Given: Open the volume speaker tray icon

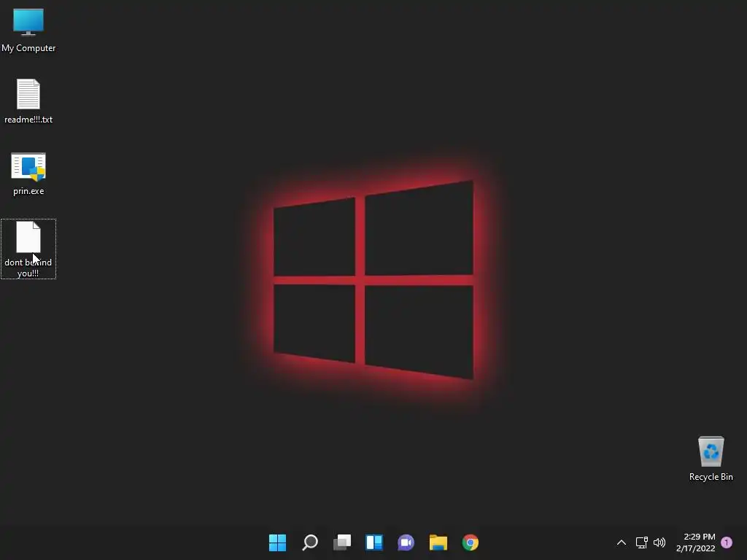Looking at the screenshot, I should click(x=659, y=542).
